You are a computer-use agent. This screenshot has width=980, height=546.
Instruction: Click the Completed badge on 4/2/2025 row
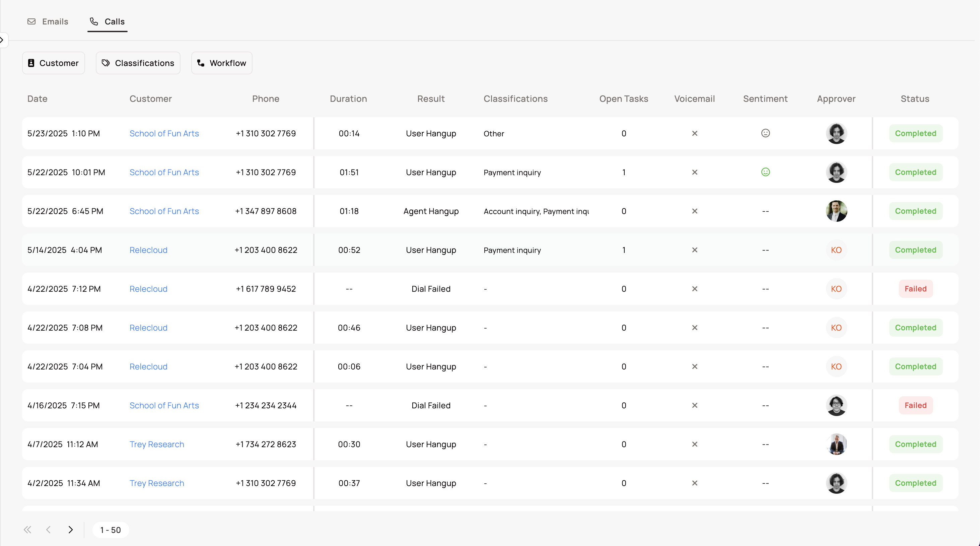tap(915, 483)
